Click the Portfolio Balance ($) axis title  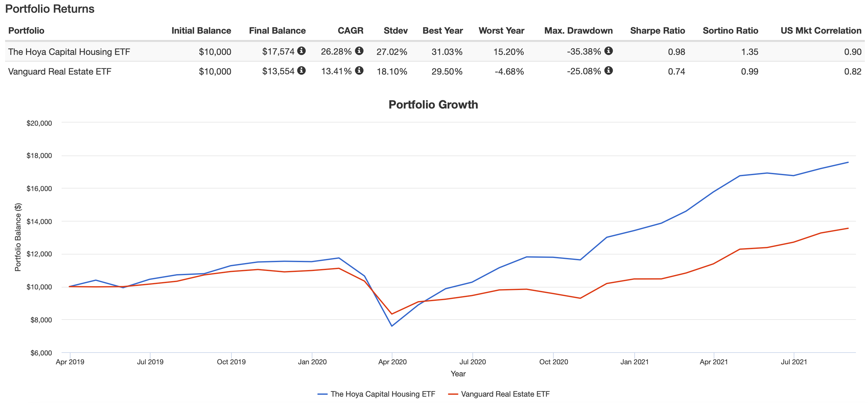point(18,237)
